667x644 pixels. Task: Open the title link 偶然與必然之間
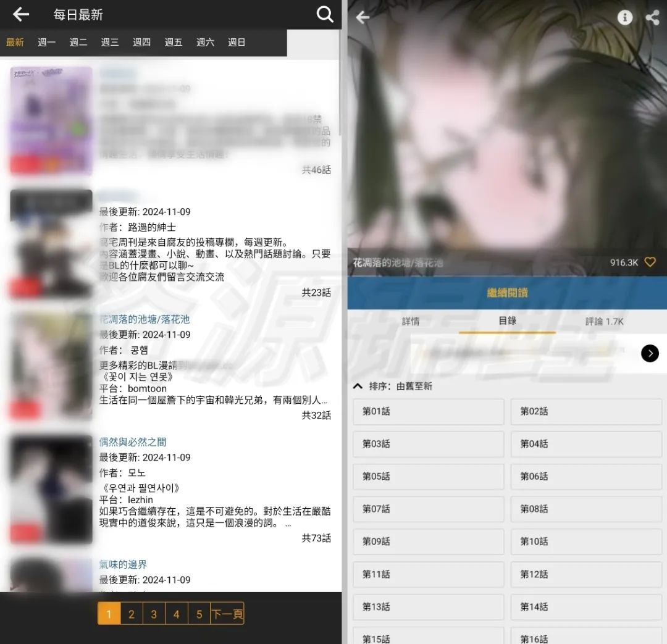coord(132,442)
